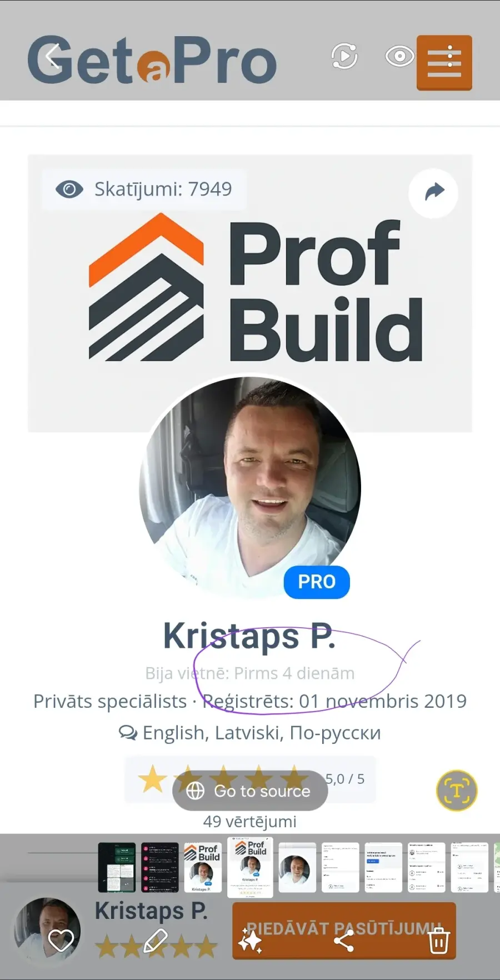
Task: Click the blue PRO badge
Action: coord(317,582)
